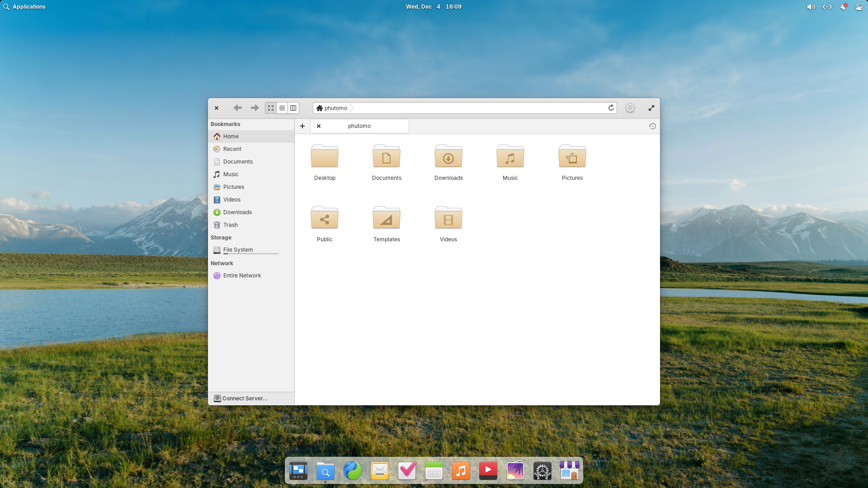The image size is (868, 488).
Task: Launch the YouTube app from the dock
Action: [x=488, y=470]
